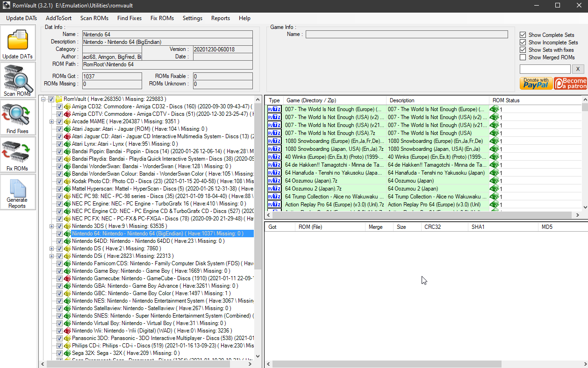Click the Generate Reports document icon
Viewport: 588px width, 368px height.
point(18,192)
